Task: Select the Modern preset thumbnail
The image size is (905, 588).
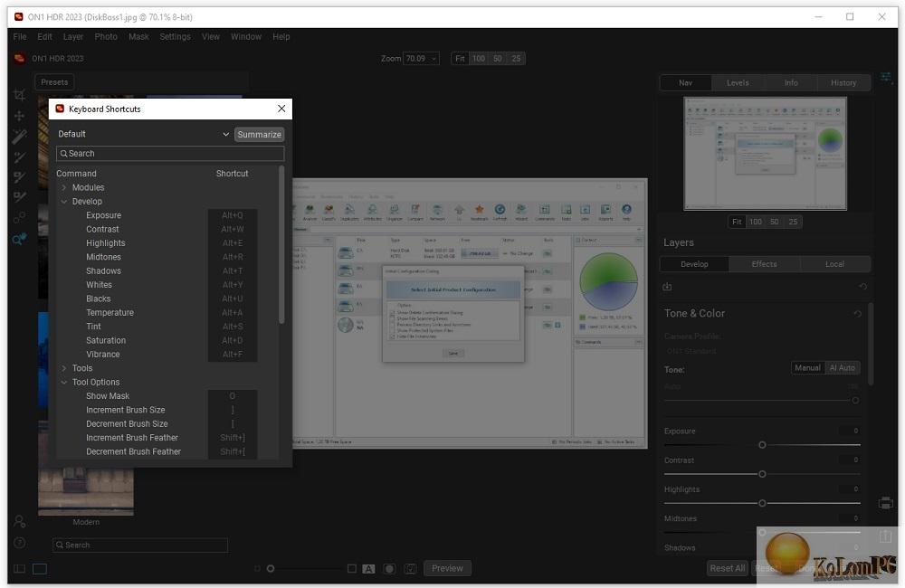Action: pos(86,491)
